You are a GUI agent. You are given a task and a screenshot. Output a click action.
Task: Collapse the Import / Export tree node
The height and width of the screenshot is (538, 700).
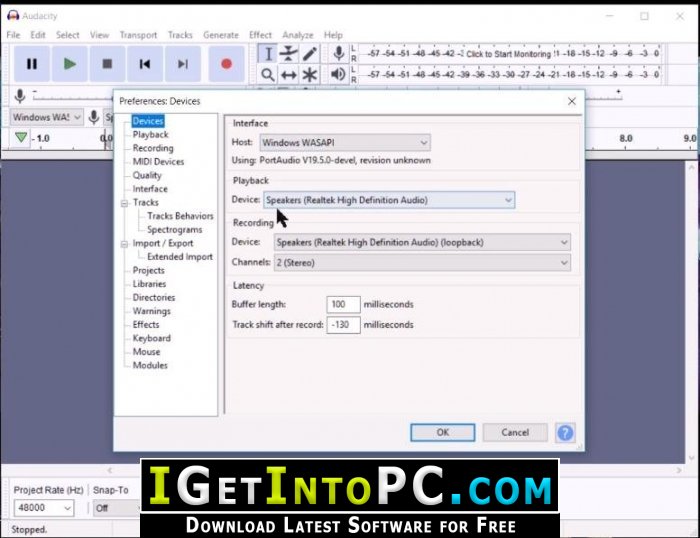(125, 244)
